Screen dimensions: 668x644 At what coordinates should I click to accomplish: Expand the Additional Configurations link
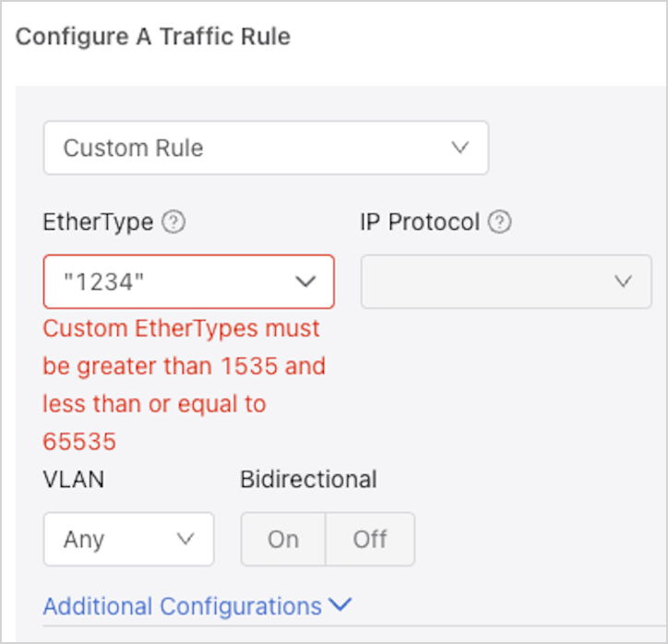pos(183,606)
